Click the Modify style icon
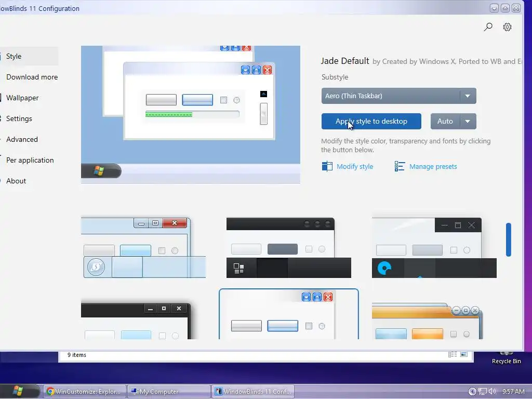 (x=327, y=166)
